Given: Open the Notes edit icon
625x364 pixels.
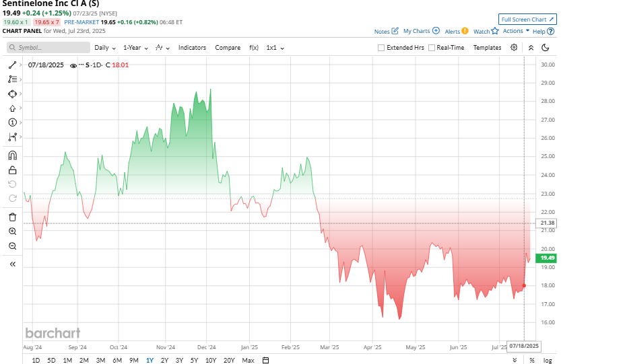Looking at the screenshot, I should coord(395,31).
